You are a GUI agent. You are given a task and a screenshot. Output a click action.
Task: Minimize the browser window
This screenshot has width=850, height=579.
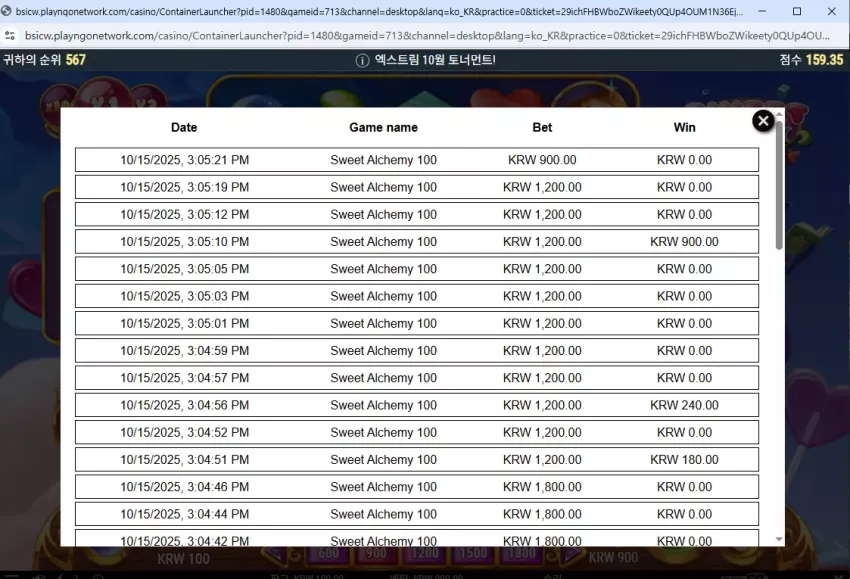pyautogui.click(x=762, y=11)
